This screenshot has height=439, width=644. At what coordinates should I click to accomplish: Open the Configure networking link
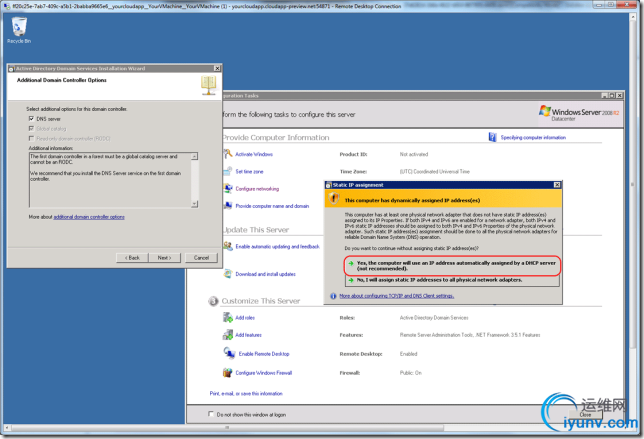coord(257,189)
